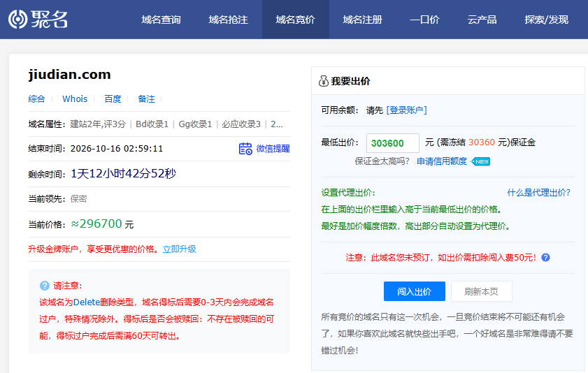Click the 闯入出价 button
The height and width of the screenshot is (373, 588).
point(415,291)
